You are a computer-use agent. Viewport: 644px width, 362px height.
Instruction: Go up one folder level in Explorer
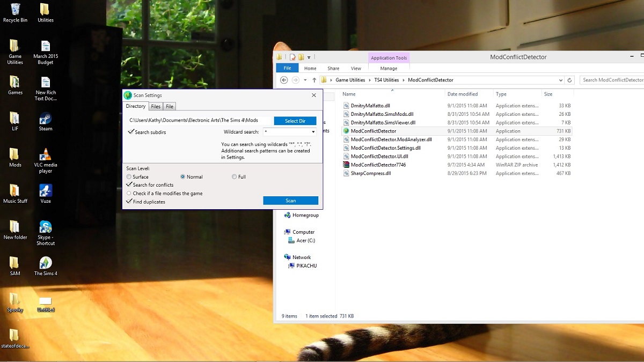pyautogui.click(x=314, y=80)
